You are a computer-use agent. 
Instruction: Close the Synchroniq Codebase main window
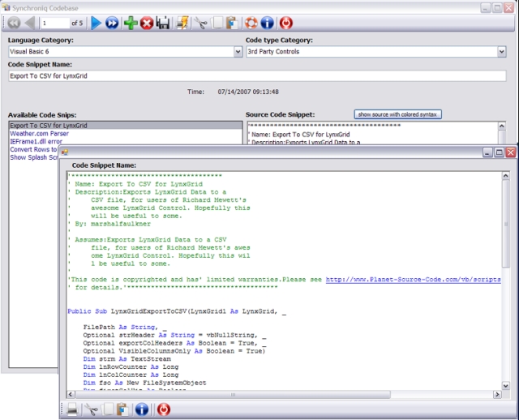click(508, 8)
